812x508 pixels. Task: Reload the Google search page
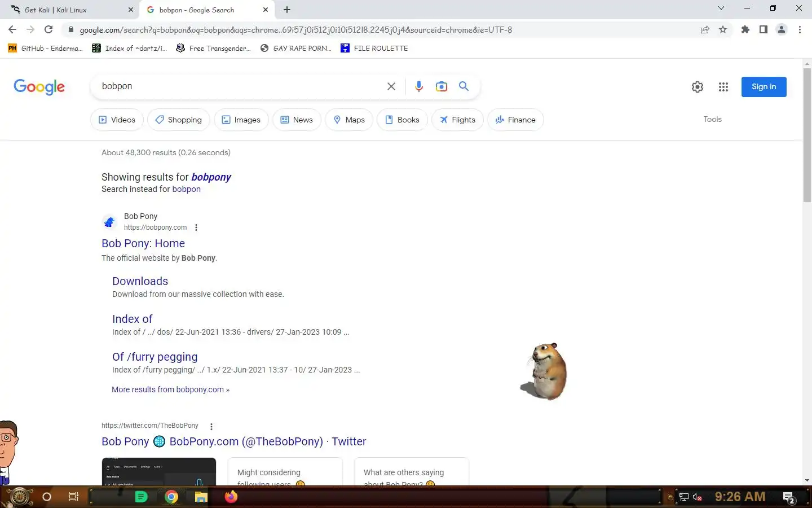(x=48, y=29)
